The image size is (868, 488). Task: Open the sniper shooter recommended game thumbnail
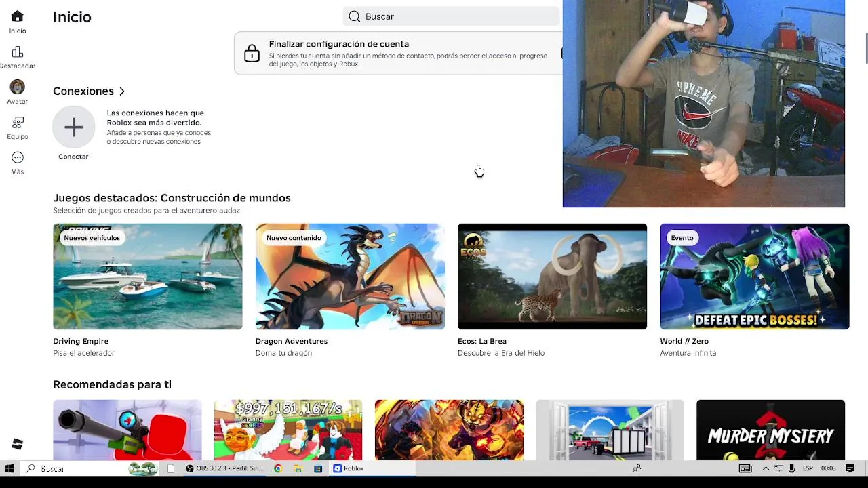click(127, 430)
